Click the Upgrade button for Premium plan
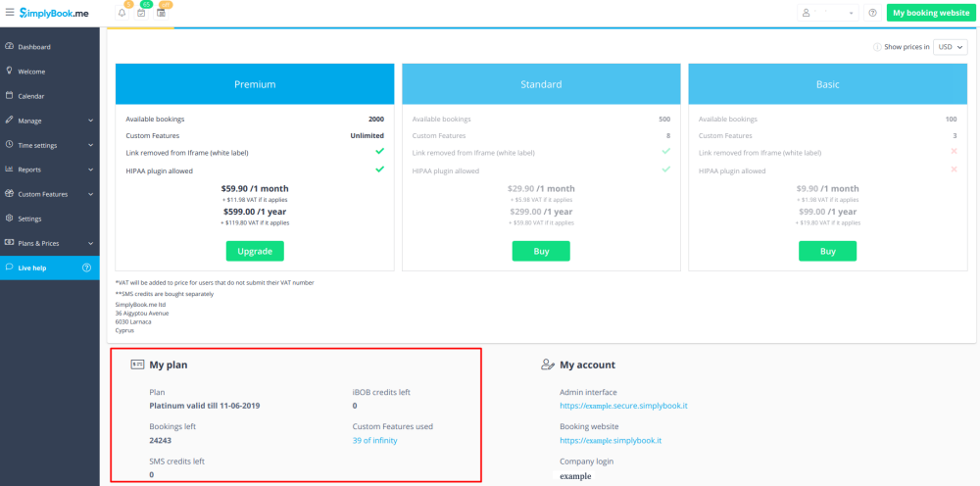The height and width of the screenshot is (486, 980). (255, 251)
